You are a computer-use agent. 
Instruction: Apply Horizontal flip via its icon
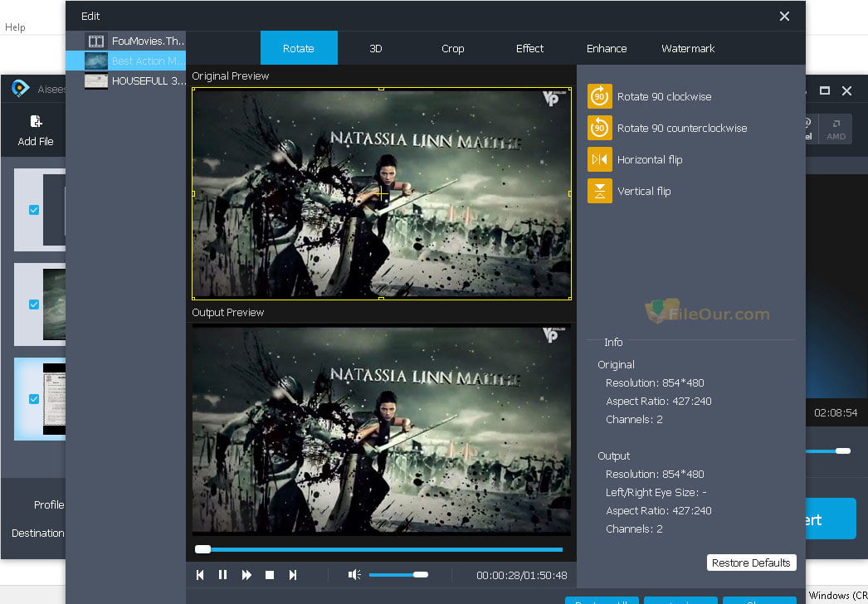click(599, 159)
